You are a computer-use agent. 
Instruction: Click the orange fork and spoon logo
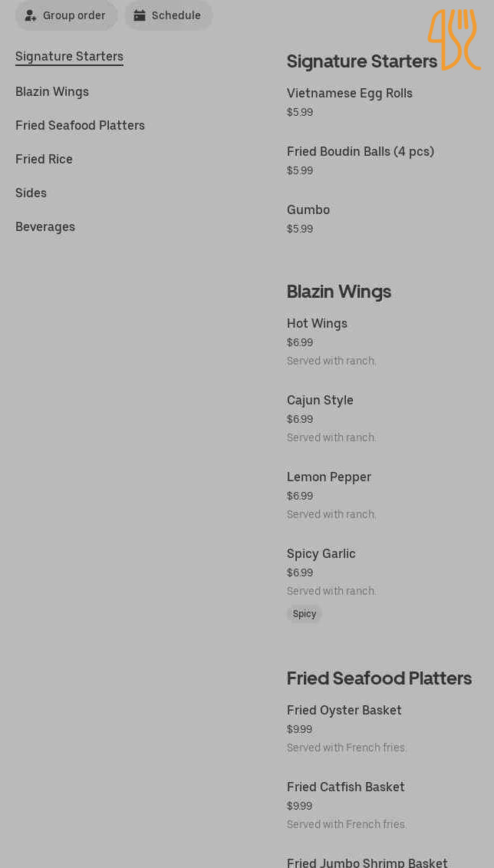point(454,39)
